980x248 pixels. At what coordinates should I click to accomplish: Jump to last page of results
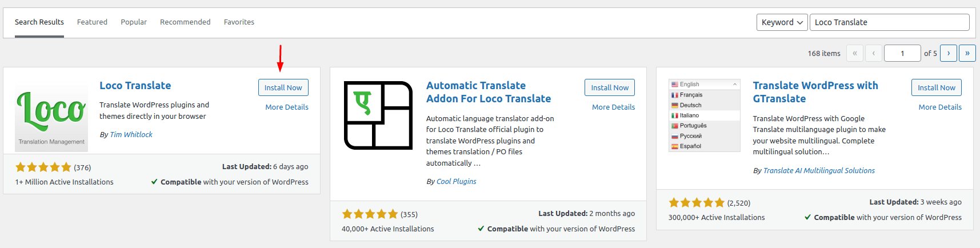pyautogui.click(x=967, y=53)
